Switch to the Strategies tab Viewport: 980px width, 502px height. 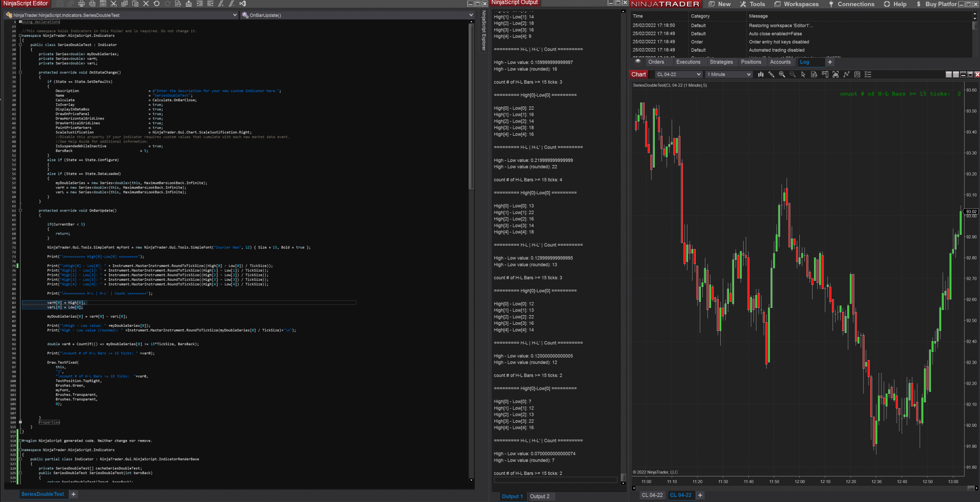[x=721, y=62]
